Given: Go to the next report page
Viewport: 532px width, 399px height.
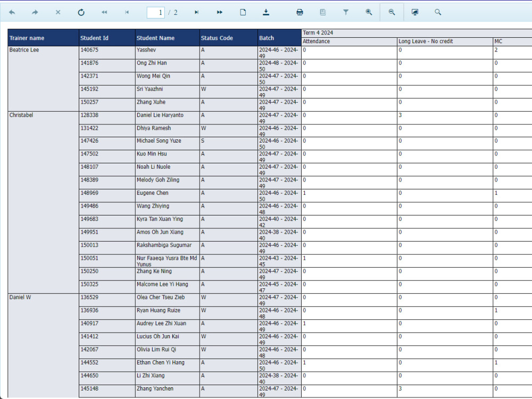Looking at the screenshot, I should point(196,12).
